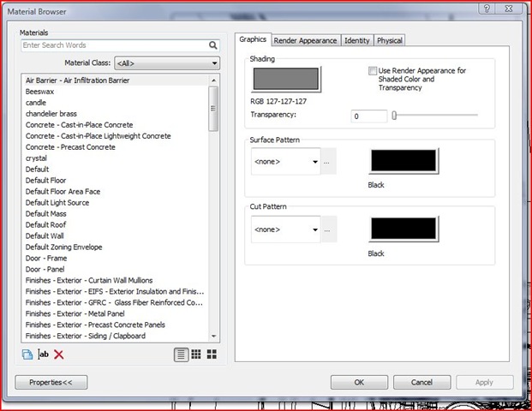Select Concrete - Cast-in-Place Concrete material
This screenshot has height=411, width=532.
pos(116,125)
